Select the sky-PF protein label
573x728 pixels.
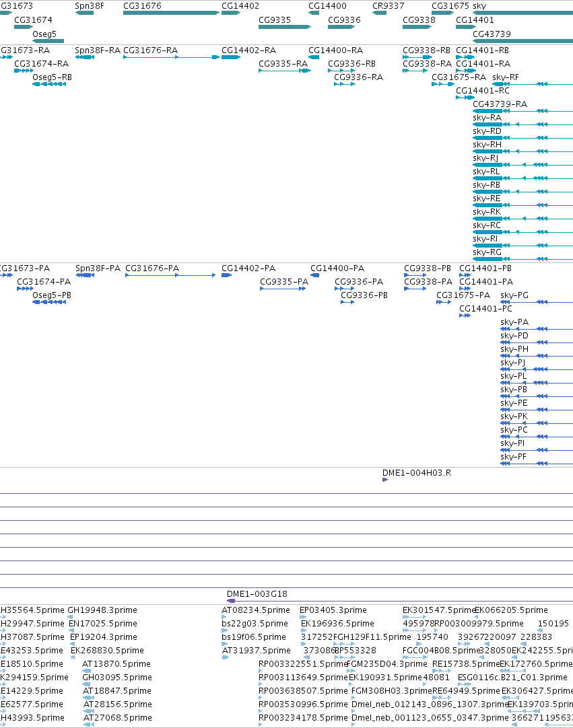514,457
